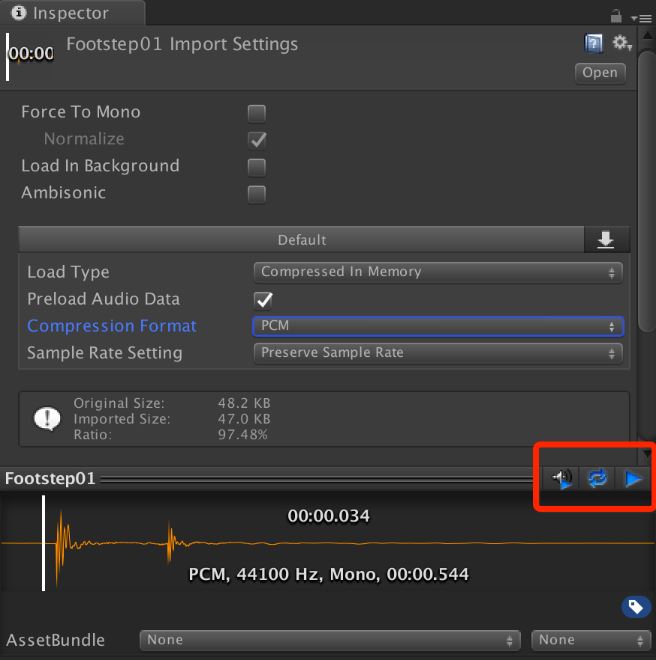
Task: Open Sample Rate Setting dropdown
Action: pyautogui.click(x=438, y=353)
